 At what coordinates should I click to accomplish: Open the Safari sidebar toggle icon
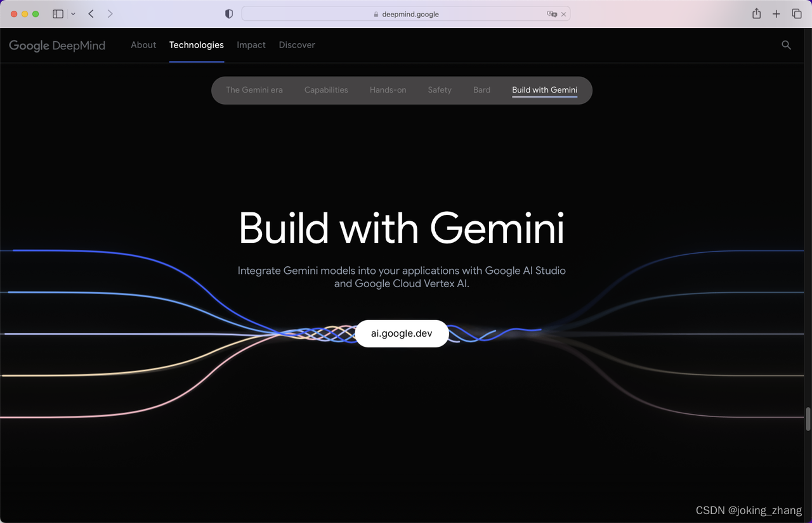click(x=58, y=14)
